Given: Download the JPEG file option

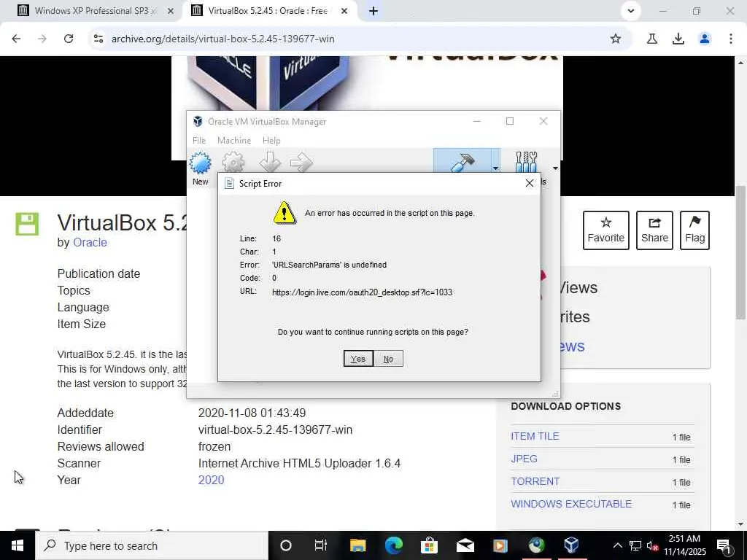Looking at the screenshot, I should click(x=524, y=459).
